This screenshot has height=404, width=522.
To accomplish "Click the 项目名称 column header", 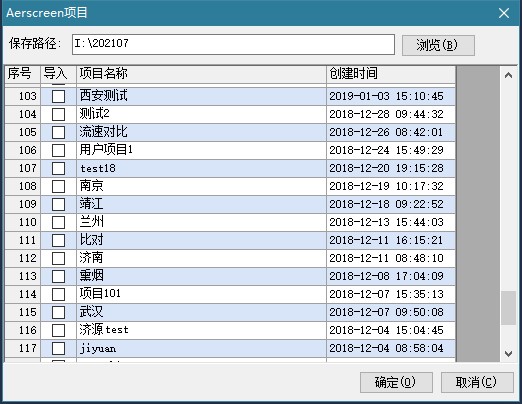I will coord(201,74).
